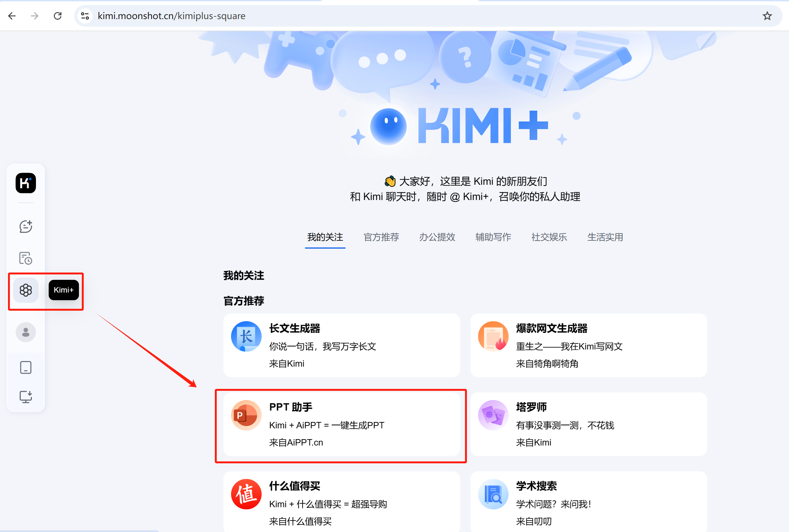Screen dimensions: 789x532
Task: Click the text 来自什么值得买
Action: [x=300, y=522]
